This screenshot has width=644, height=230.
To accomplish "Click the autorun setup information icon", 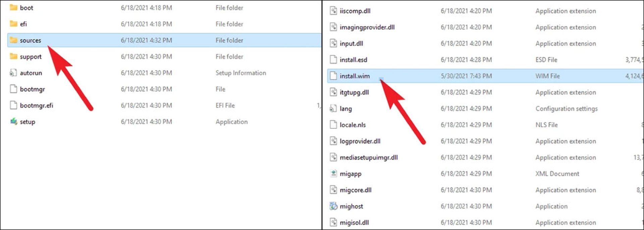I will point(13,73).
